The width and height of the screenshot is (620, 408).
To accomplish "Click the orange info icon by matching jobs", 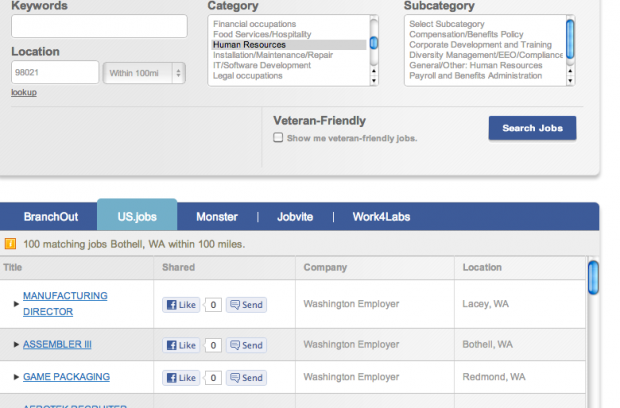I will (x=10, y=244).
